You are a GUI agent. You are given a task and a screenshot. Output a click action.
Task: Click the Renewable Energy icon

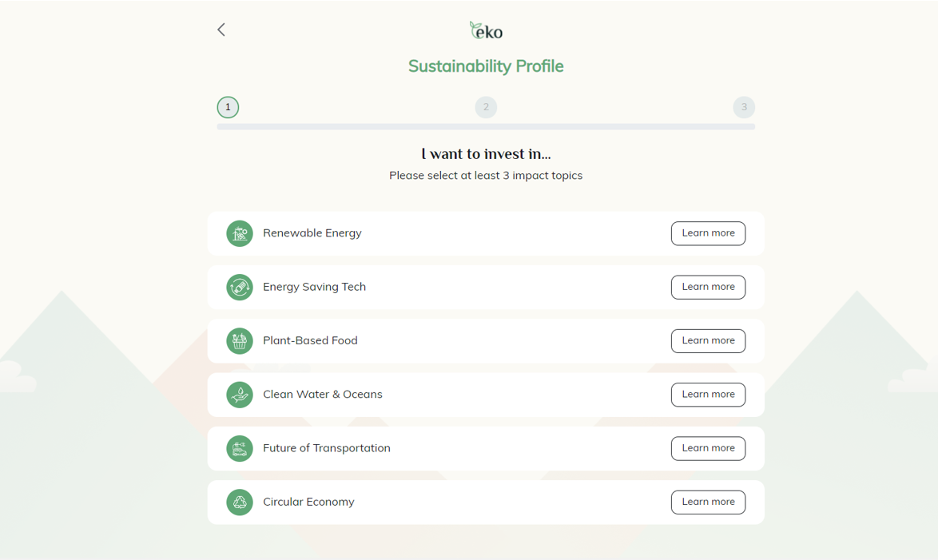click(240, 233)
